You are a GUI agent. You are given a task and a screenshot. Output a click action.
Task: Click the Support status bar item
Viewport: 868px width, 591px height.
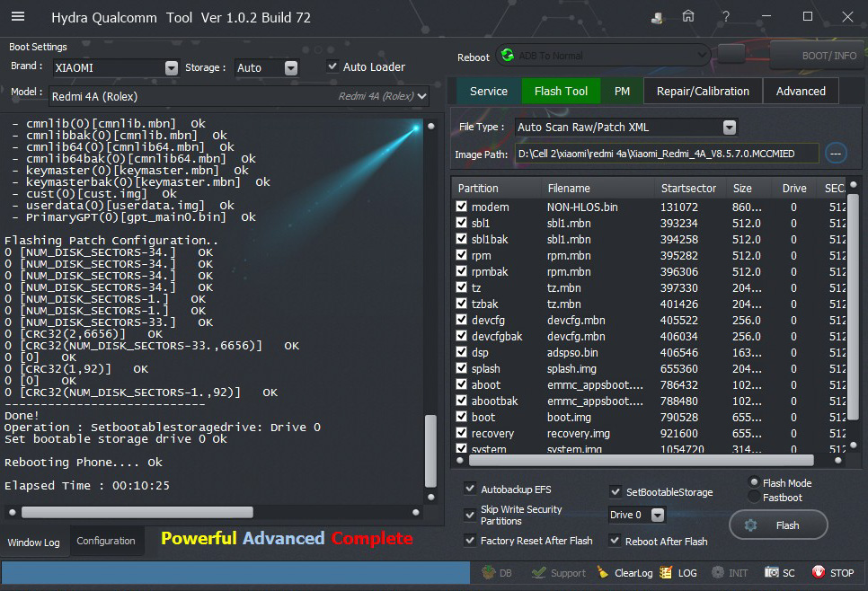tap(558, 573)
